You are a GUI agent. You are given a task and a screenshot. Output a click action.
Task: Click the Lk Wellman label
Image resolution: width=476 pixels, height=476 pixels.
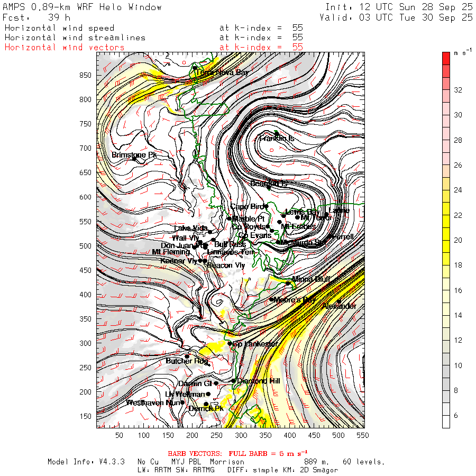pyautogui.click(x=185, y=395)
